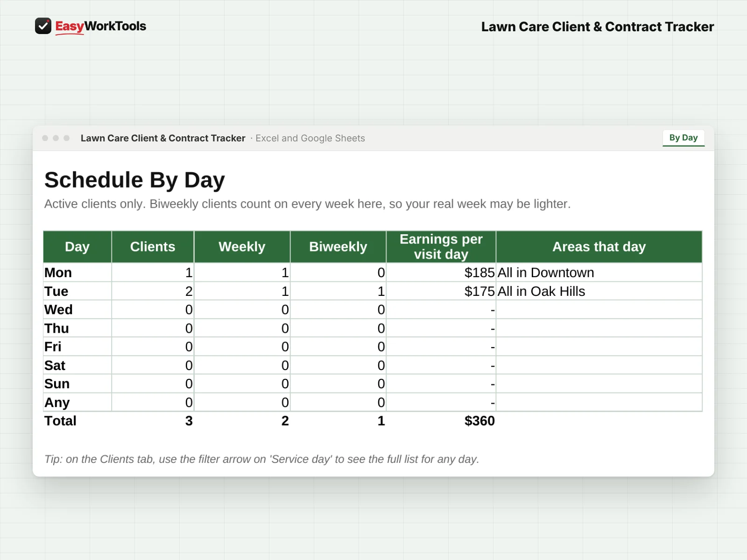Image resolution: width=747 pixels, height=560 pixels.
Task: Select the Biweekly column header
Action: pyautogui.click(x=338, y=246)
